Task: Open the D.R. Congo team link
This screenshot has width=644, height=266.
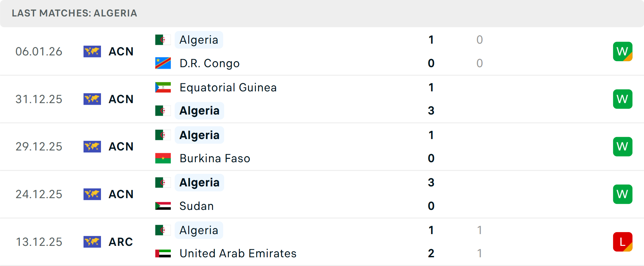Action: (x=210, y=63)
